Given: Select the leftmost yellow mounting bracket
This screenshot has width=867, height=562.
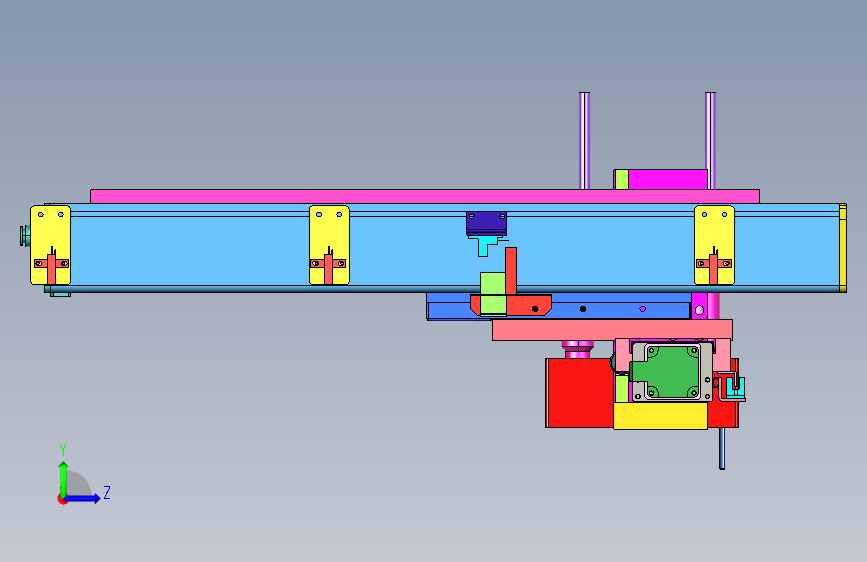Looking at the screenshot, I should (x=50, y=245).
